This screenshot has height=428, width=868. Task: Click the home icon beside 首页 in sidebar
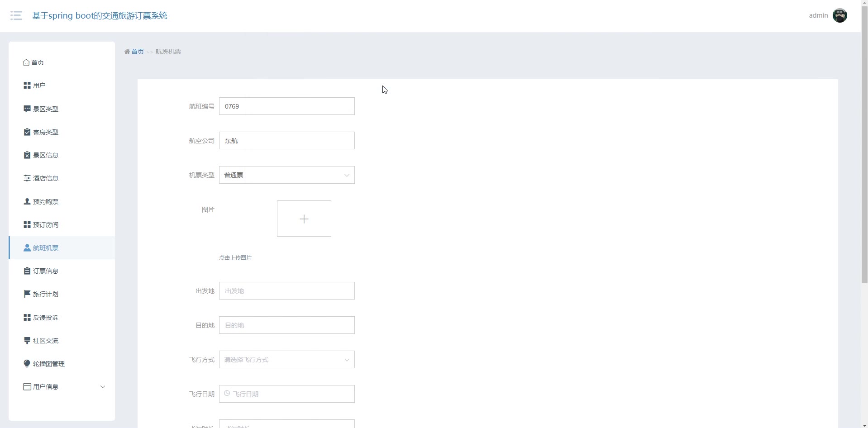tap(26, 62)
